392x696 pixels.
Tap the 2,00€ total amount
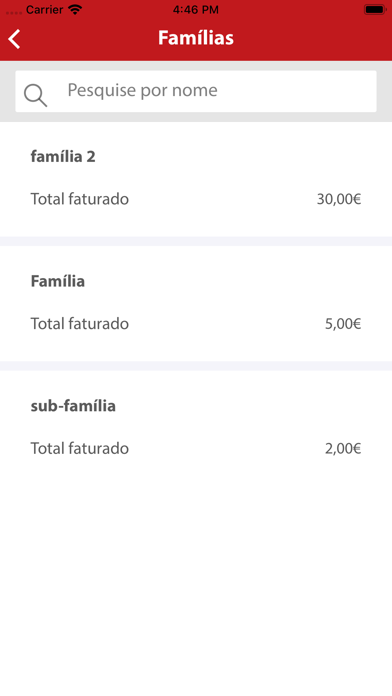point(343,448)
